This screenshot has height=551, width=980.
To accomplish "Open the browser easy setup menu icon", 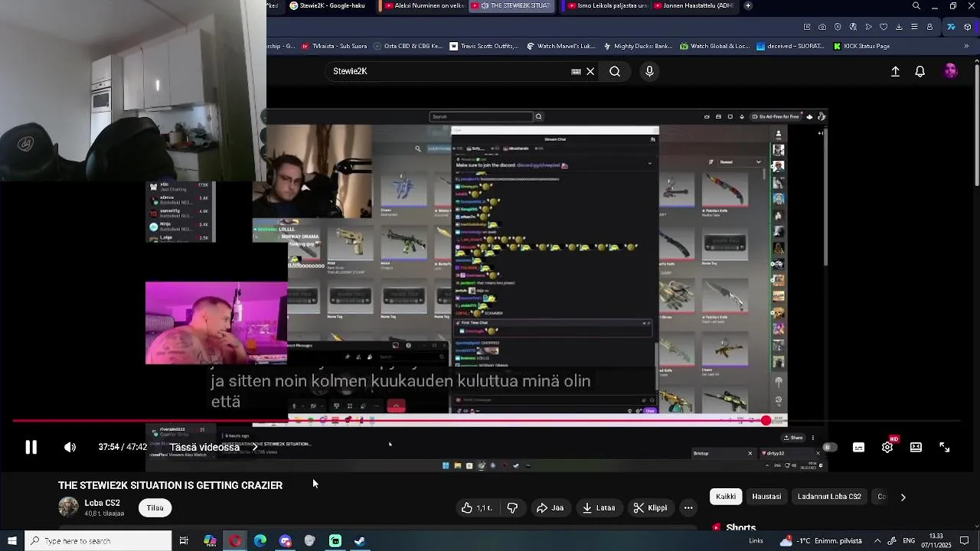I will [914, 27].
